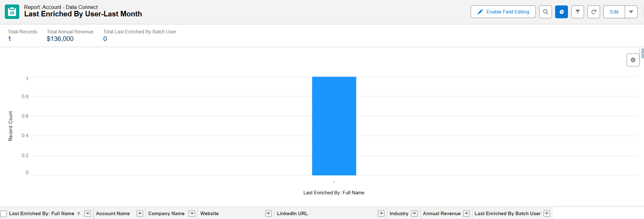Screen dimensions: 644x219
Task: Open Last Enriched By: Full Name column menu
Action: tap(88, 214)
